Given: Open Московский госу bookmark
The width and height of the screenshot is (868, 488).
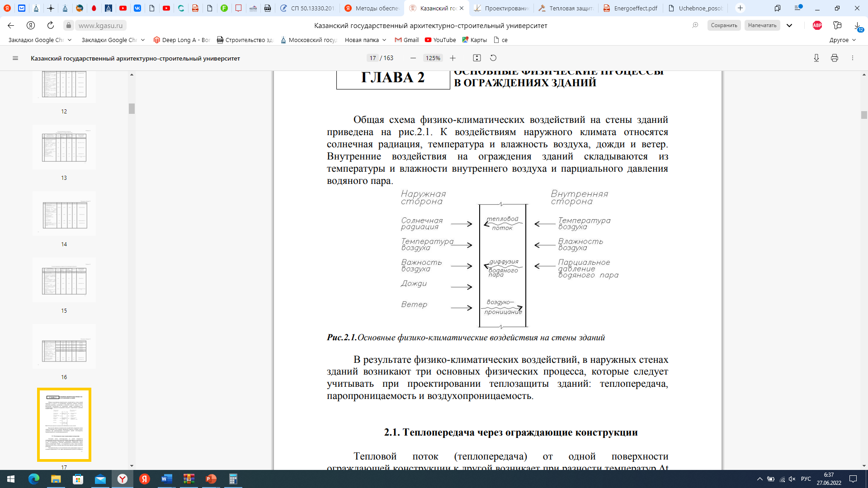Looking at the screenshot, I should [x=309, y=40].
